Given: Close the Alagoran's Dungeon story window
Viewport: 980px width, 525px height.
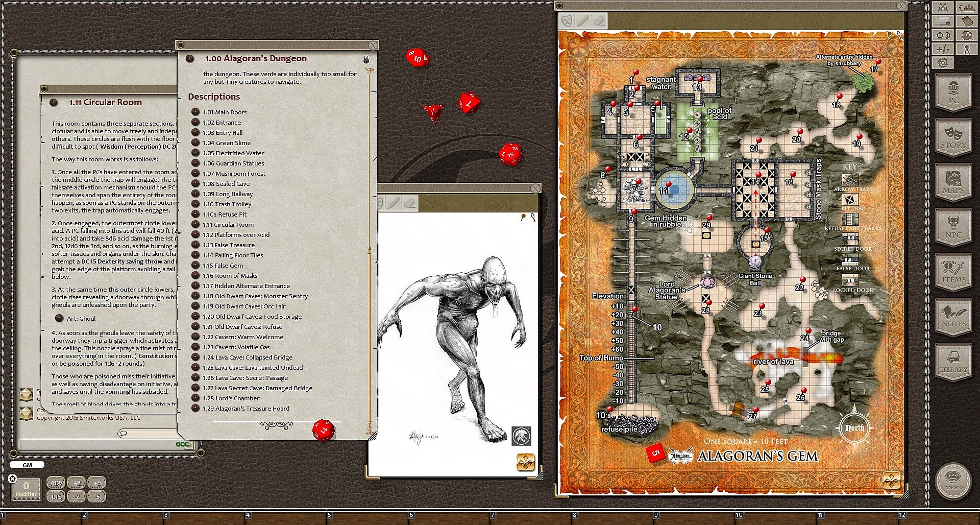Looking at the screenshot, I should (x=374, y=45).
